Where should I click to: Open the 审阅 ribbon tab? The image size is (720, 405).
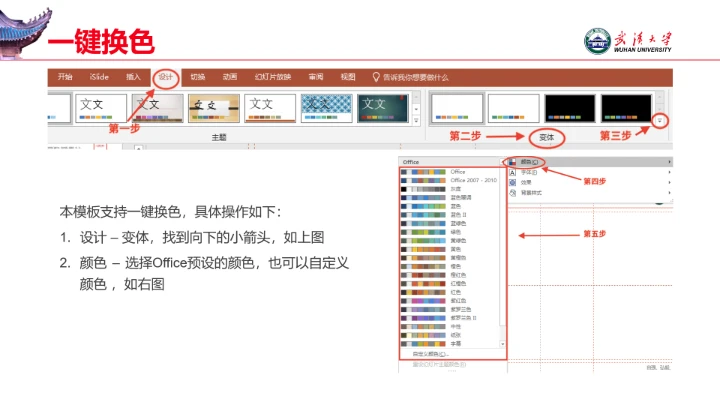point(315,77)
